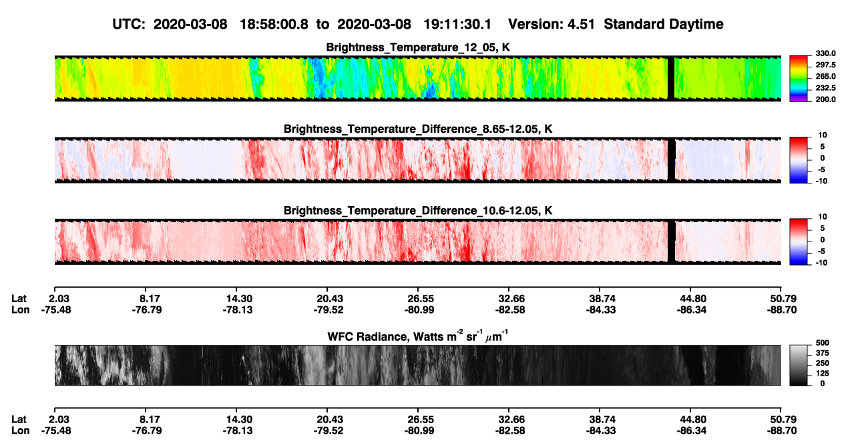Image resolution: width=868 pixels, height=445 pixels.
Task: Click longitude '-88.70' on the axis below WFC Radiance
Action: (783, 430)
